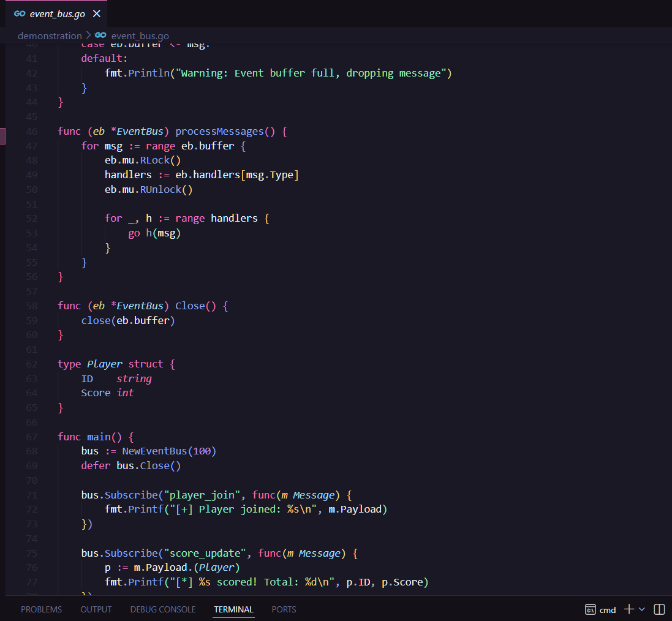
Task: Open the DEBUG CONSOLE panel tab
Action: (x=163, y=609)
